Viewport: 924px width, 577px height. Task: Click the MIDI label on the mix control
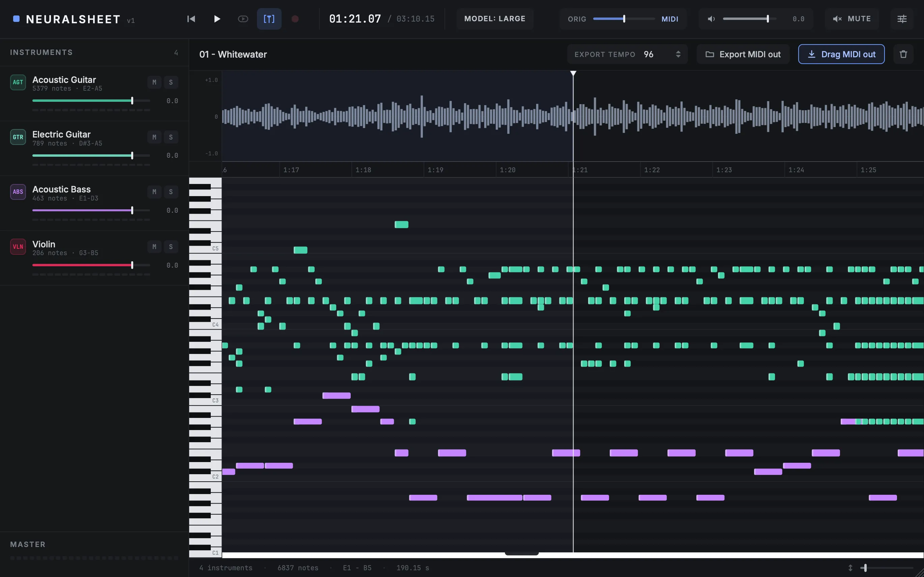coord(670,19)
